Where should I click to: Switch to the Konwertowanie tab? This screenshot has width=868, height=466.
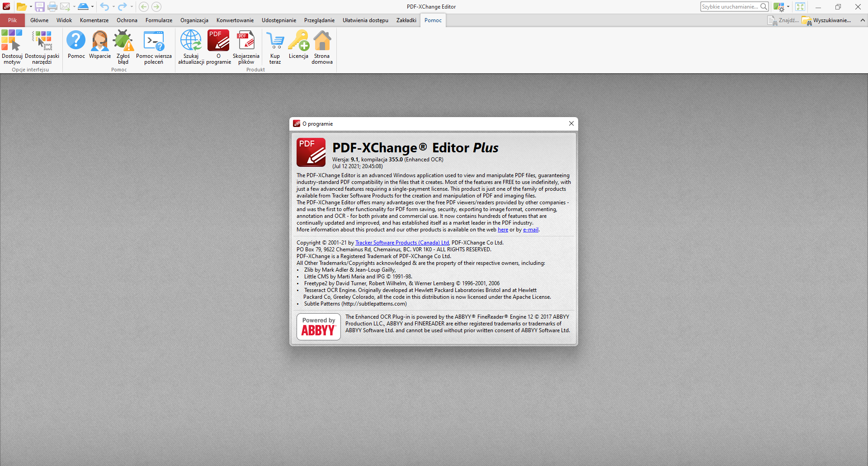tap(235, 20)
